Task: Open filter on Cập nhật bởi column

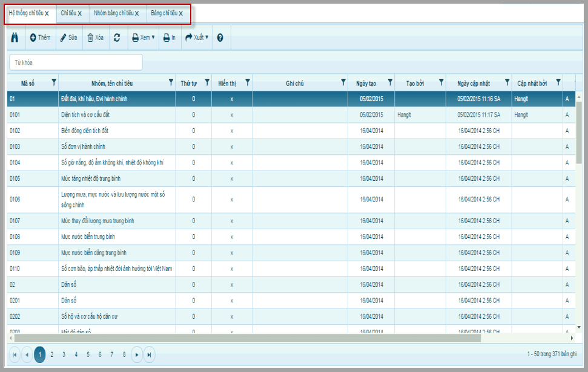Action: (x=558, y=82)
